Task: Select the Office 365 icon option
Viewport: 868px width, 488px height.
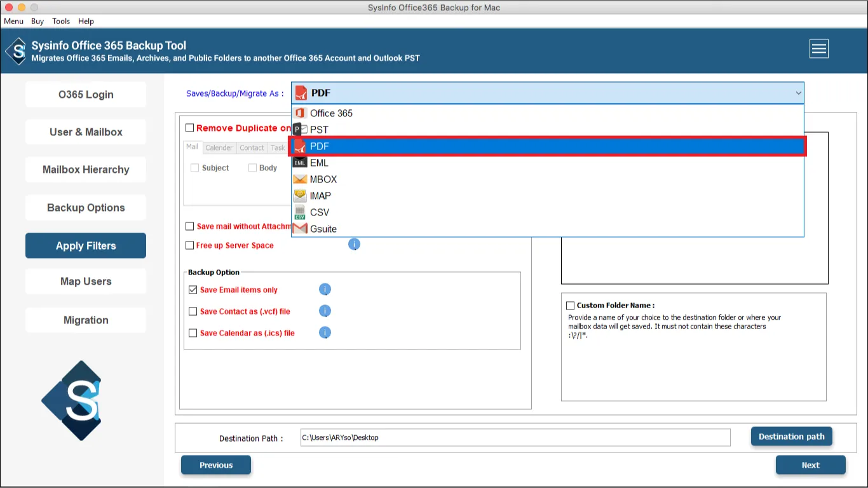Action: [x=300, y=113]
